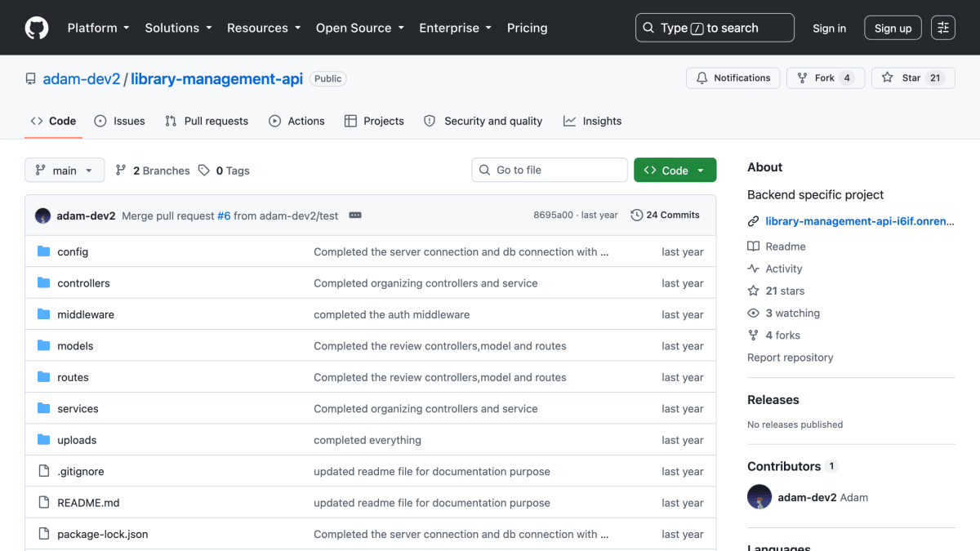The width and height of the screenshot is (980, 551).
Task: Switch to the Code tab
Action: pos(53,121)
